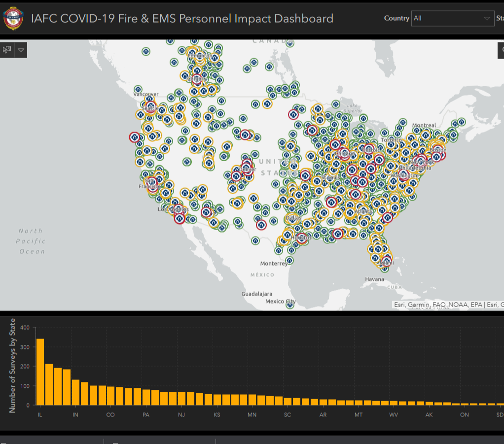Click the lone green marker southwest of Dallas near Mexico

[x=255, y=241]
